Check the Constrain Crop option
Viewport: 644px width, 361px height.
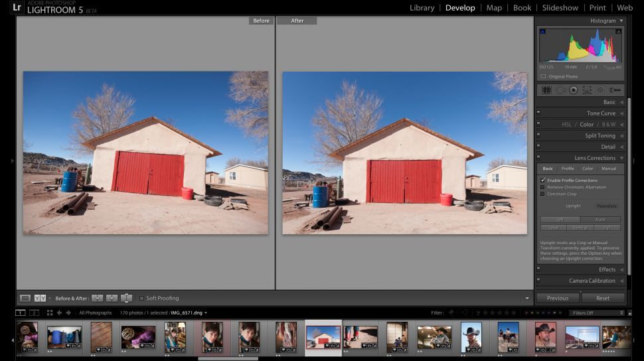pyautogui.click(x=542, y=194)
